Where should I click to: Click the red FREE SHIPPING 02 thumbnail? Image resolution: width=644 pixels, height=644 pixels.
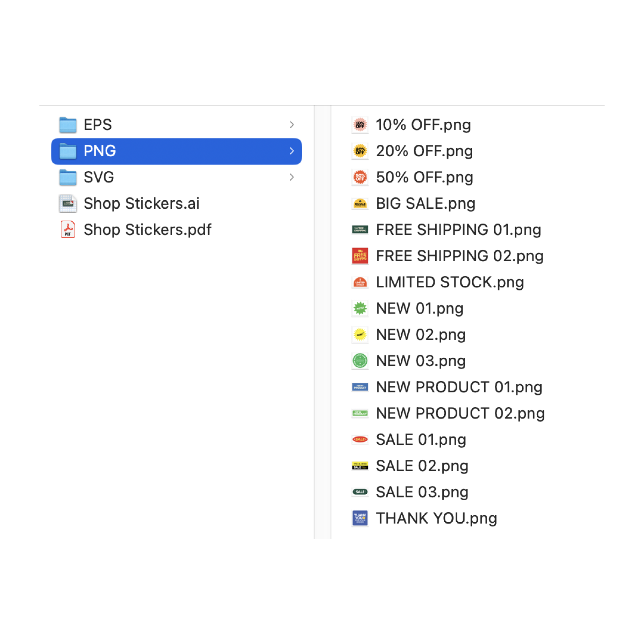click(x=360, y=256)
